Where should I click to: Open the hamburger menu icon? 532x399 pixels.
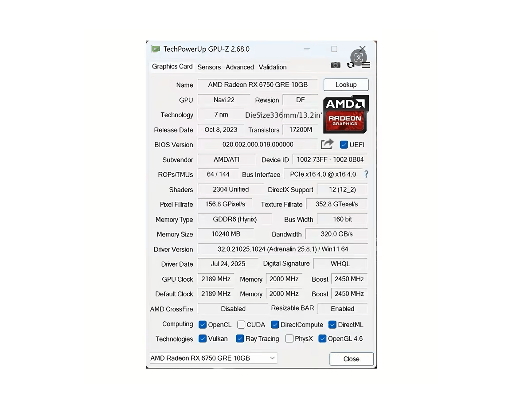click(366, 65)
